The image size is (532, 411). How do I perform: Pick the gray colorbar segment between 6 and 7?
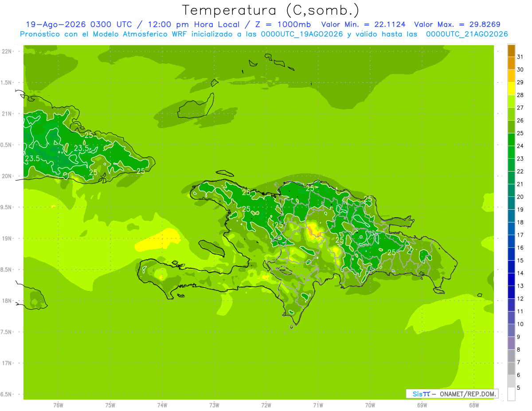pyautogui.click(x=511, y=369)
